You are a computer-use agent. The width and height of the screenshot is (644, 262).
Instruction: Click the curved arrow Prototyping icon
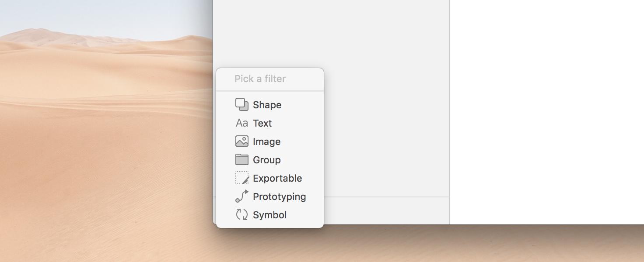tap(242, 196)
